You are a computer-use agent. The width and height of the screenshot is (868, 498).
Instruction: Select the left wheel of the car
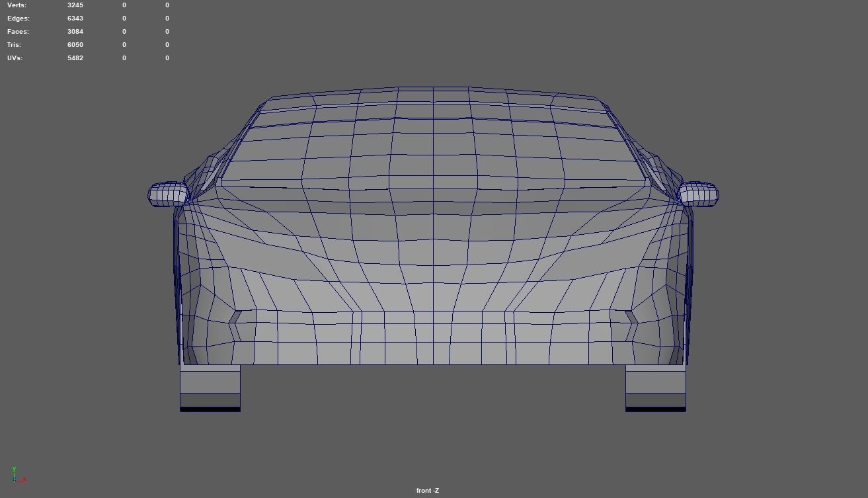(x=210, y=388)
